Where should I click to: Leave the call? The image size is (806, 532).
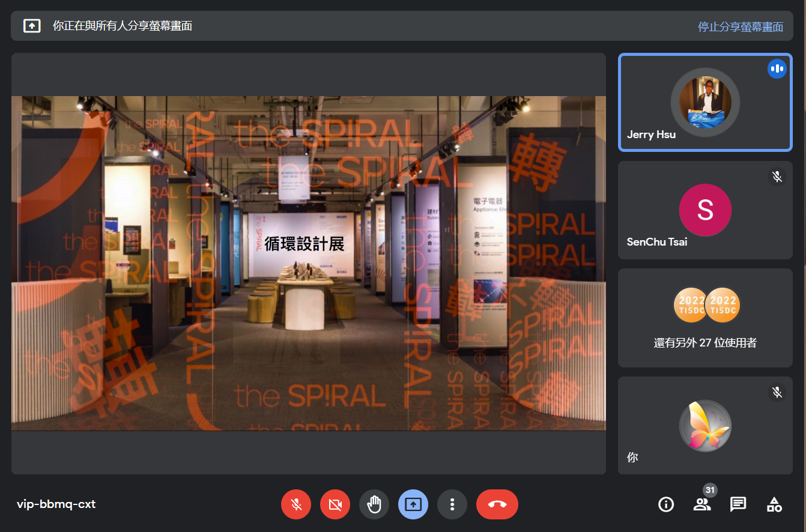point(497,504)
